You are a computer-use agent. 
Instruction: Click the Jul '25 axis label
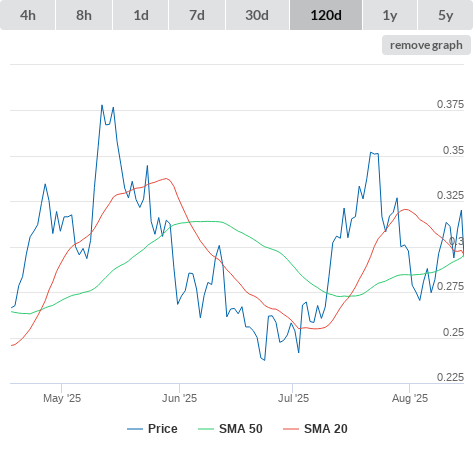(x=293, y=398)
